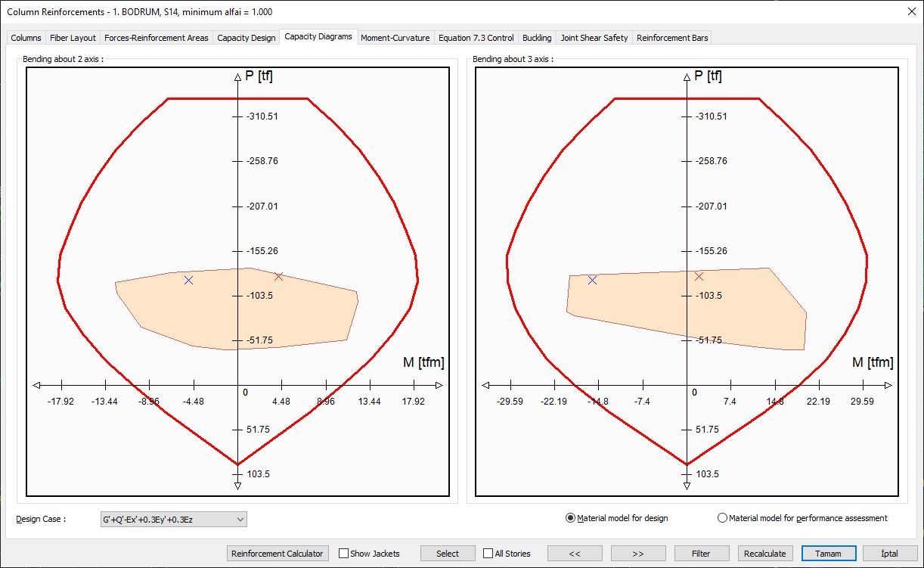Enable the Show Jackets checkbox
The height and width of the screenshot is (568, 924).
345,553
